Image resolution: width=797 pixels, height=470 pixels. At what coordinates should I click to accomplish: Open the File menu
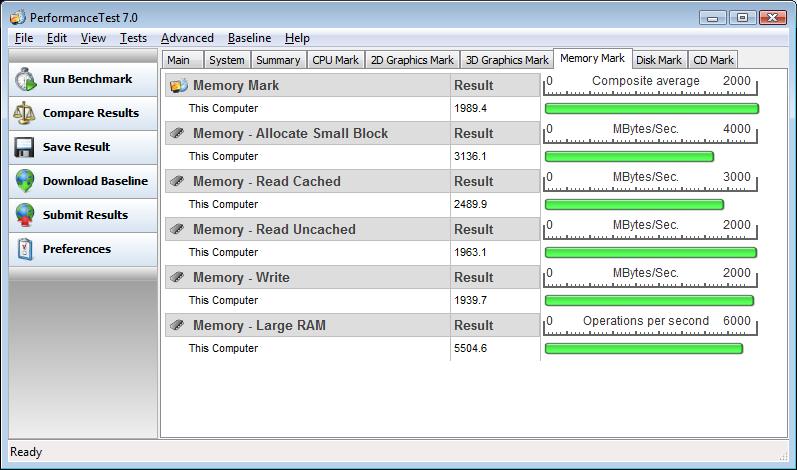pos(24,38)
